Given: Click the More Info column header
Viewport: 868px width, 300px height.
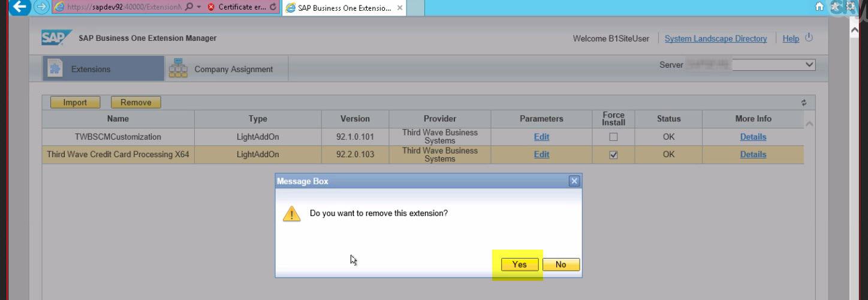Looking at the screenshot, I should [x=753, y=119].
